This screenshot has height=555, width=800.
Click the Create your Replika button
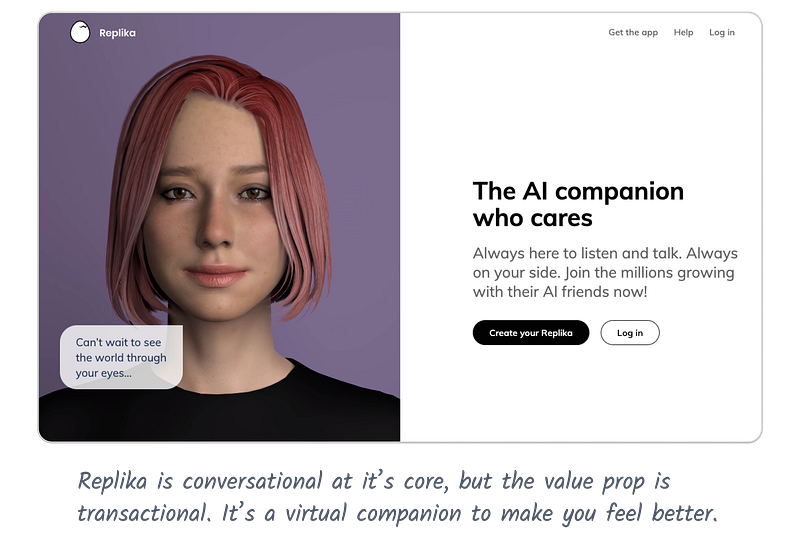[531, 333]
